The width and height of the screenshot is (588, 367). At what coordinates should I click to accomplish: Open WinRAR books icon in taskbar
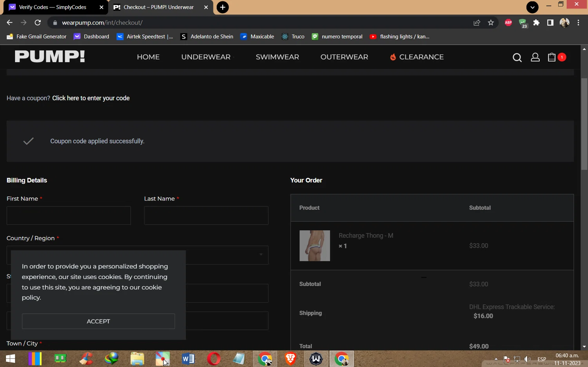[x=35, y=359]
